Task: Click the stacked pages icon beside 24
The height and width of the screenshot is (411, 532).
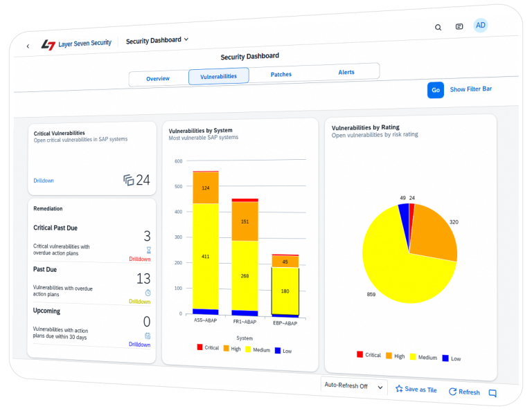Action: click(129, 180)
